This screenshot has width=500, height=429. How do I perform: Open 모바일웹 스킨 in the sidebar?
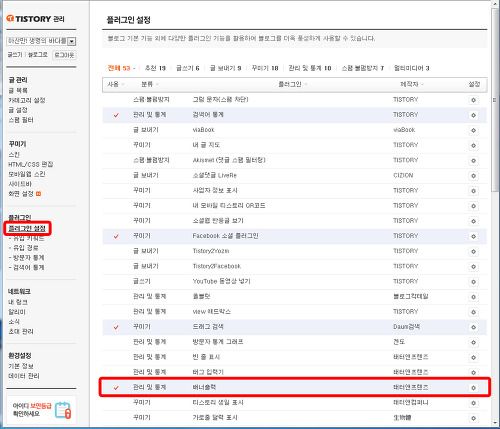click(x=27, y=174)
